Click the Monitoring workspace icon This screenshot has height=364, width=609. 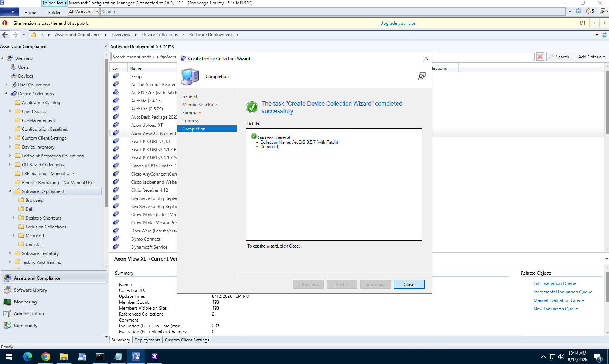pos(7,302)
